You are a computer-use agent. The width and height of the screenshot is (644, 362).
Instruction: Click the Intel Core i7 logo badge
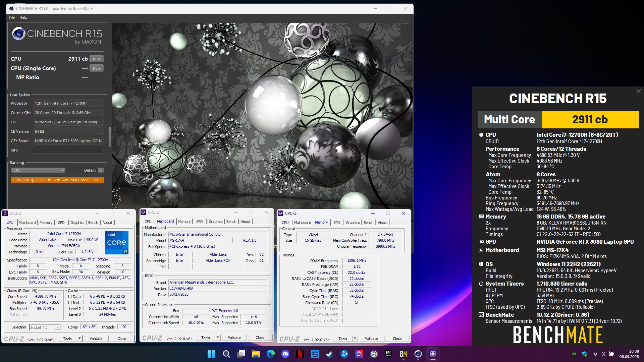pyautogui.click(x=117, y=243)
